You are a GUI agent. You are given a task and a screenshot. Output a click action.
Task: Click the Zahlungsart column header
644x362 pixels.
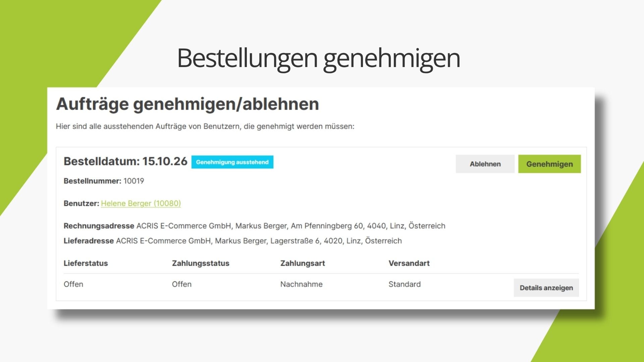(x=303, y=263)
